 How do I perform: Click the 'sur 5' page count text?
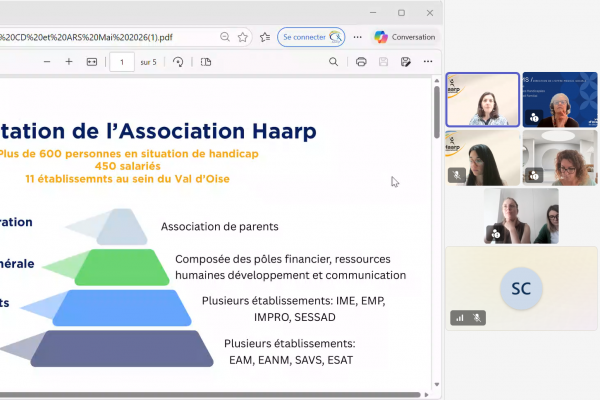tap(148, 62)
